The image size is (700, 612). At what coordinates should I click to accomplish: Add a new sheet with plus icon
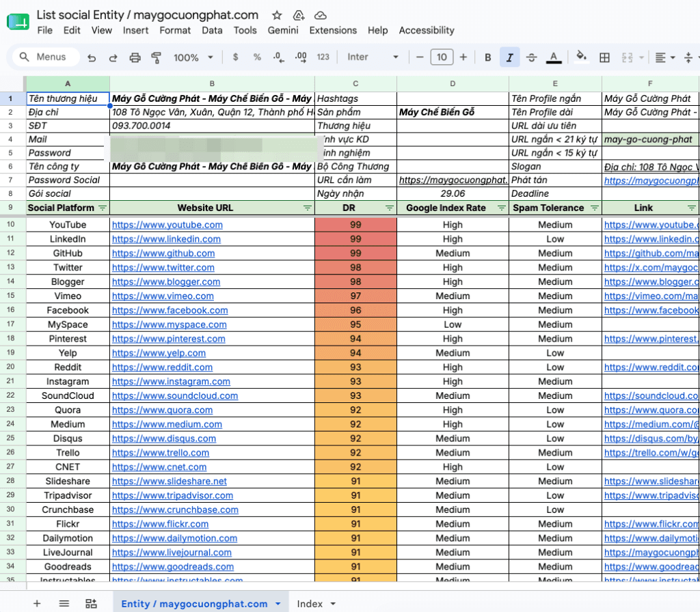[37, 604]
